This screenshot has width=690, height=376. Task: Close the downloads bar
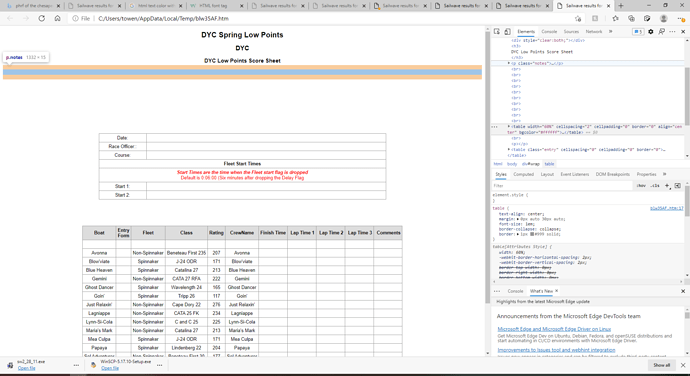[683, 365]
